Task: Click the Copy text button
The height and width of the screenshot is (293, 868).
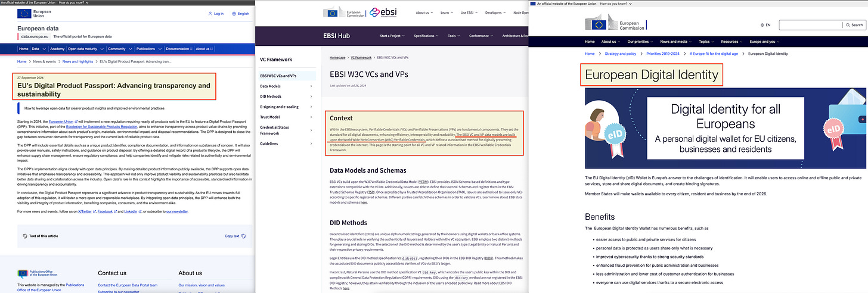Action: point(235,236)
